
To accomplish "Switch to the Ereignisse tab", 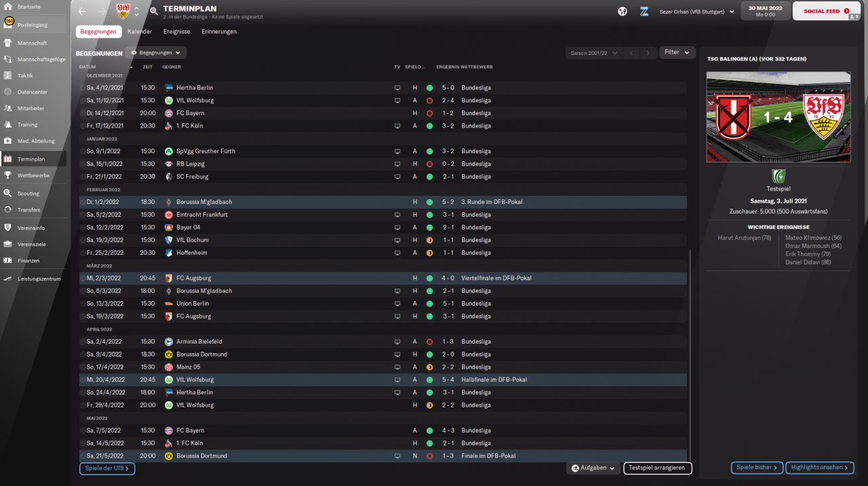I will 176,32.
